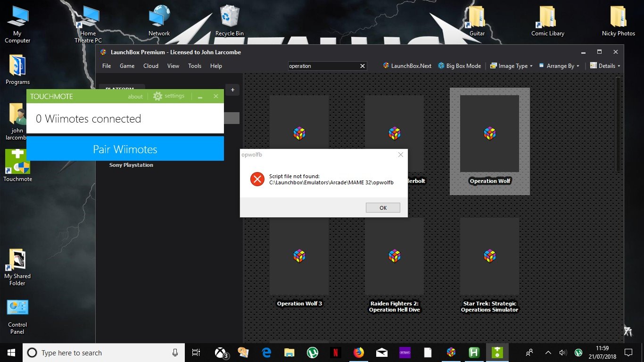Click the red error icon in the dialog
The image size is (644, 362).
coord(257,179)
